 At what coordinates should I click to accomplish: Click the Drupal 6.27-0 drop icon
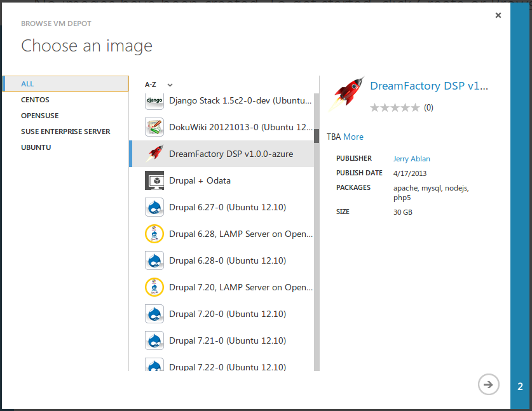point(154,207)
